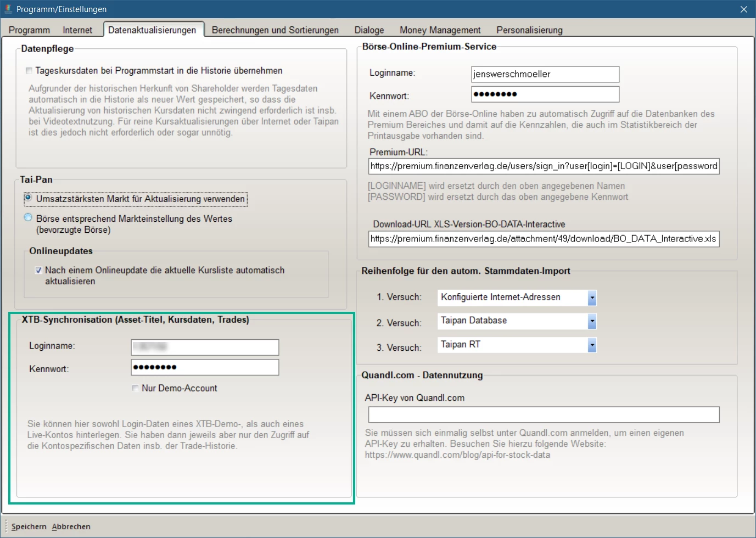Switch to the Personalisierung tab
This screenshot has height=538, width=756.
click(529, 30)
